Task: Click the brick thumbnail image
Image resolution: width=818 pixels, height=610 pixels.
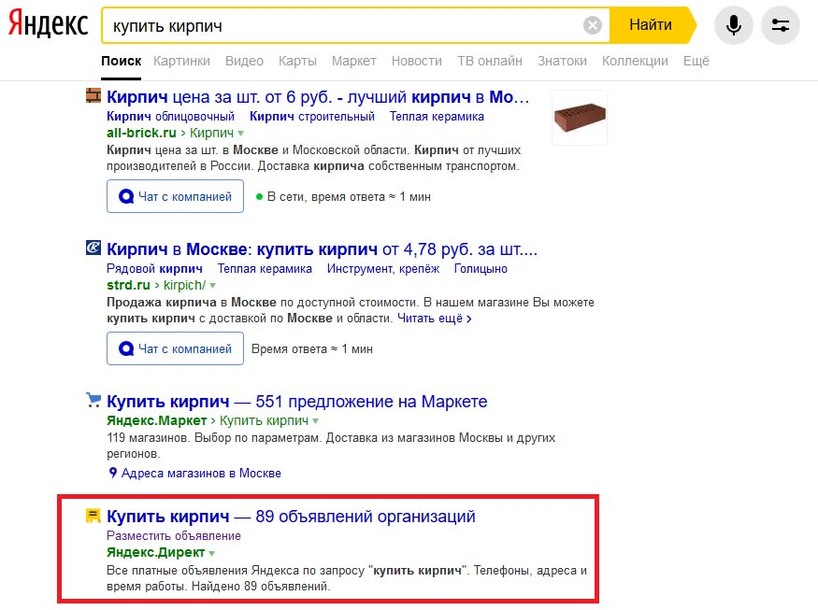Action: 580,117
